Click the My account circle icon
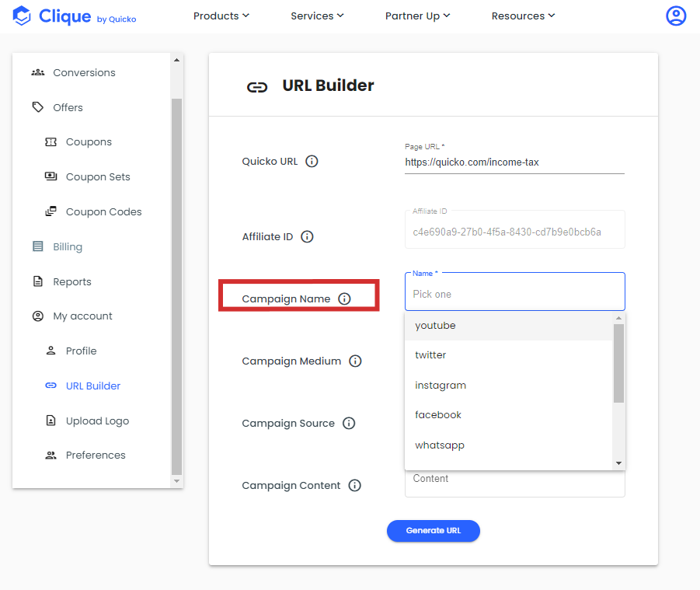Image resolution: width=700 pixels, height=590 pixels. [x=38, y=316]
